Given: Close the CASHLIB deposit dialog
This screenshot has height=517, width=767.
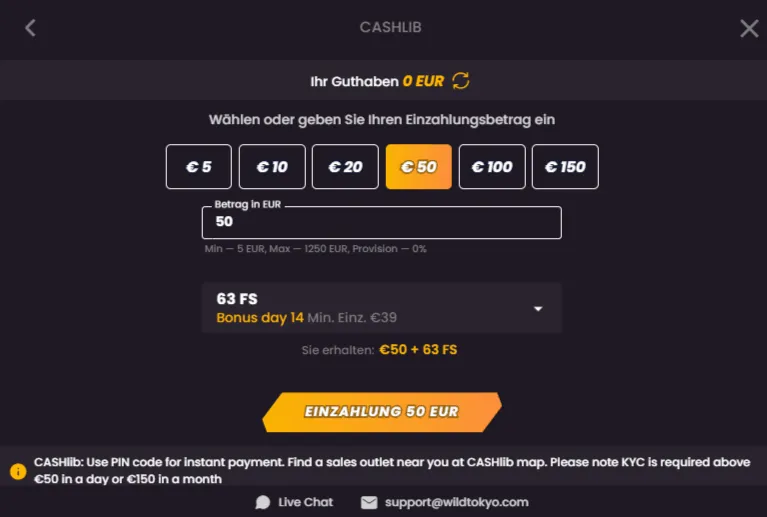Looking at the screenshot, I should 749,28.
